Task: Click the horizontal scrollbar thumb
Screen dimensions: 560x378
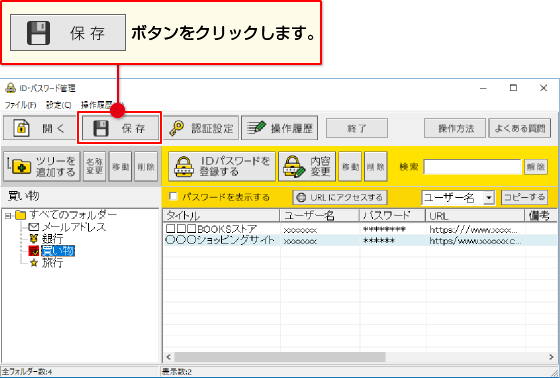Action: tap(280, 357)
